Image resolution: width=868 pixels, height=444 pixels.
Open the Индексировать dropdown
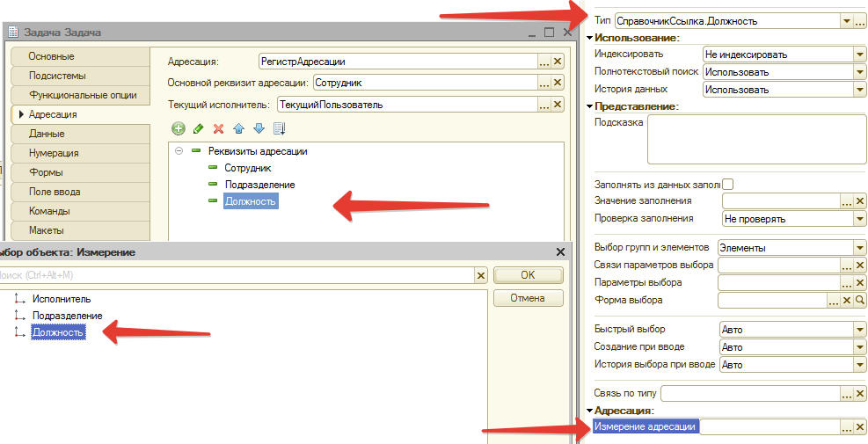pyautogui.click(x=860, y=55)
